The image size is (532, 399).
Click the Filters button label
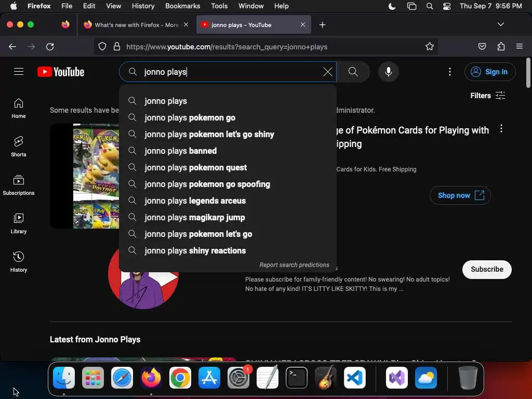pos(481,96)
